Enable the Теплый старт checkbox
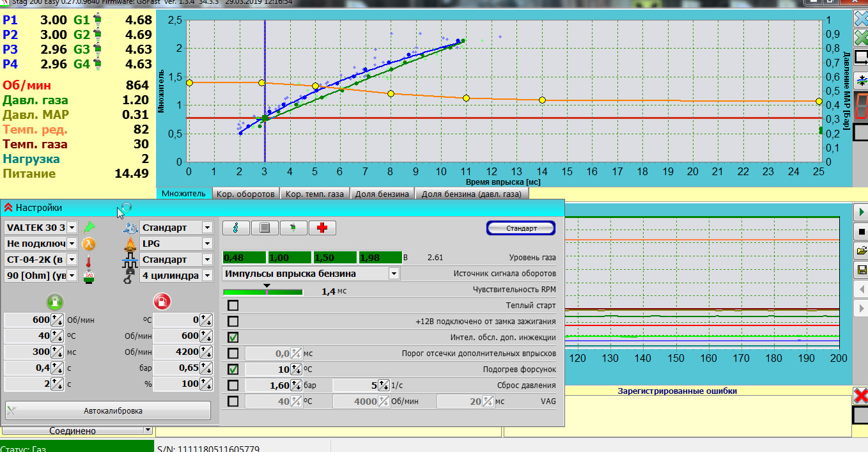The image size is (868, 452). coord(233,306)
